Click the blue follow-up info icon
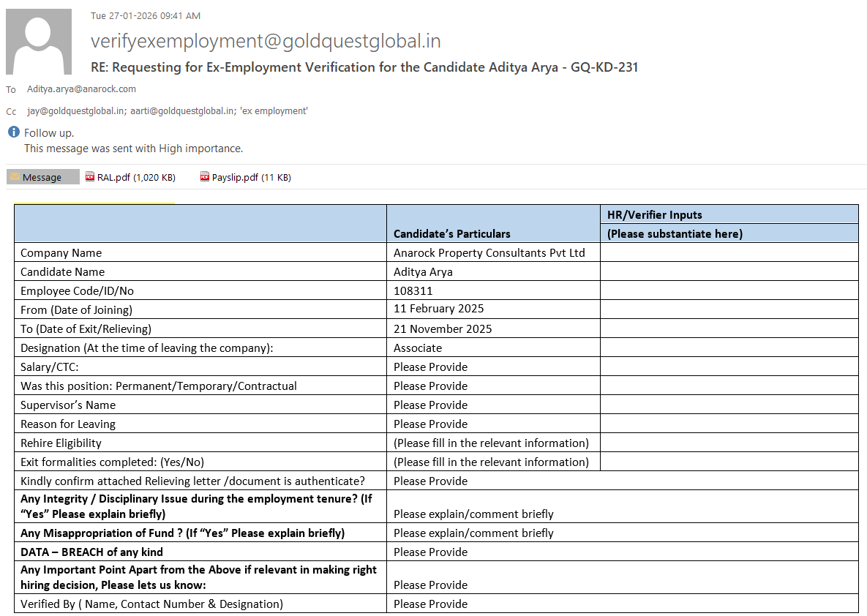The image size is (867, 616). point(13,132)
